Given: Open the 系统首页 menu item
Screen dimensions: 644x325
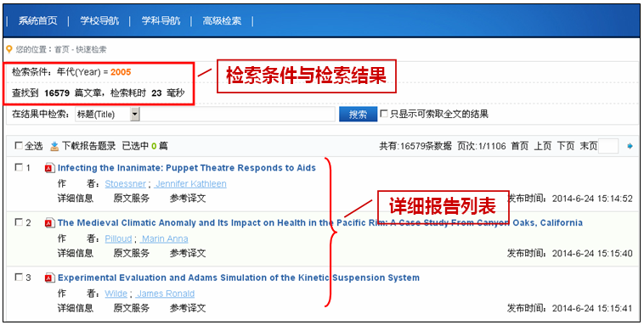Looking at the screenshot, I should tap(37, 21).
